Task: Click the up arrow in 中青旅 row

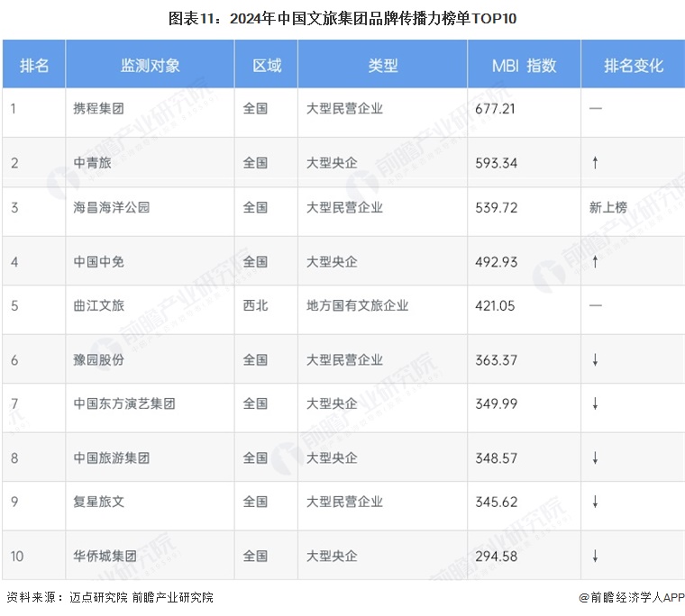Action: (595, 163)
